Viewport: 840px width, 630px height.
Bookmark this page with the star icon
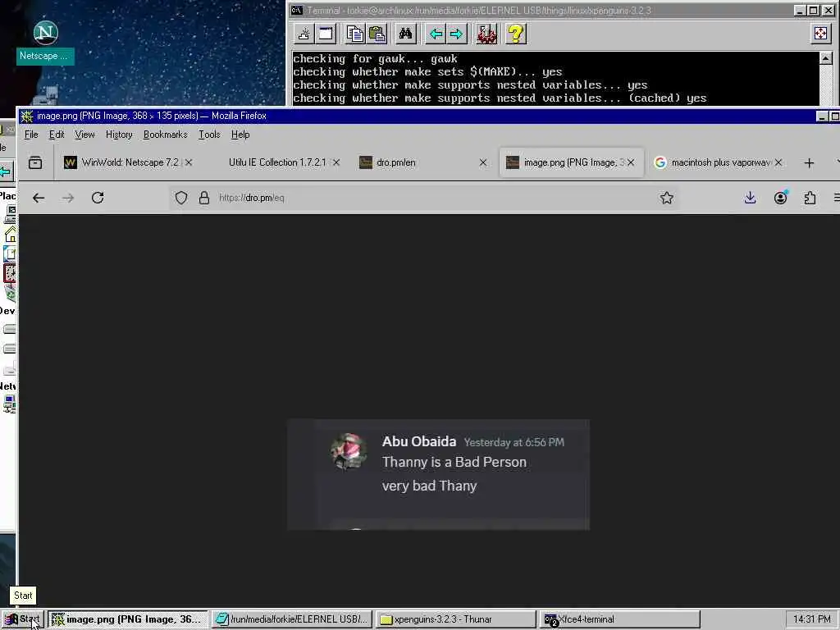(666, 199)
